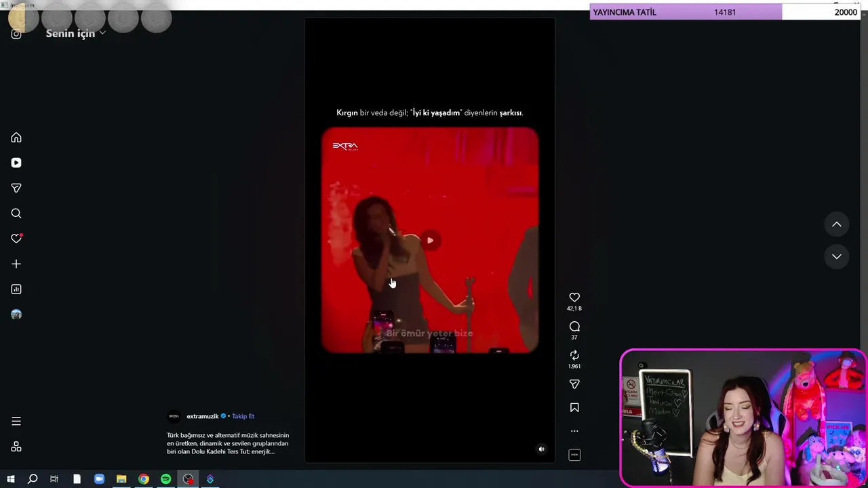Open the reel's three-dot options menu
The image size is (868, 488).
(x=574, y=431)
